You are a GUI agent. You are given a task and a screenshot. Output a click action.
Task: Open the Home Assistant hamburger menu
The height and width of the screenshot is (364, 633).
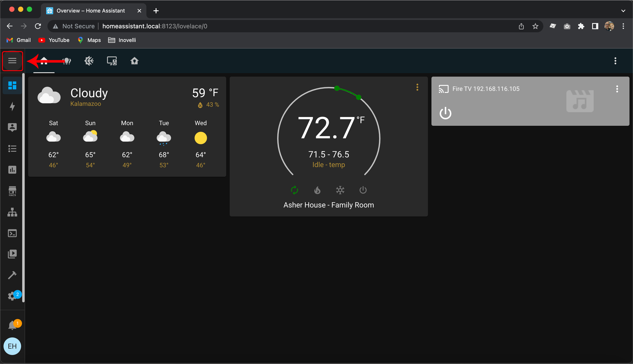point(12,61)
